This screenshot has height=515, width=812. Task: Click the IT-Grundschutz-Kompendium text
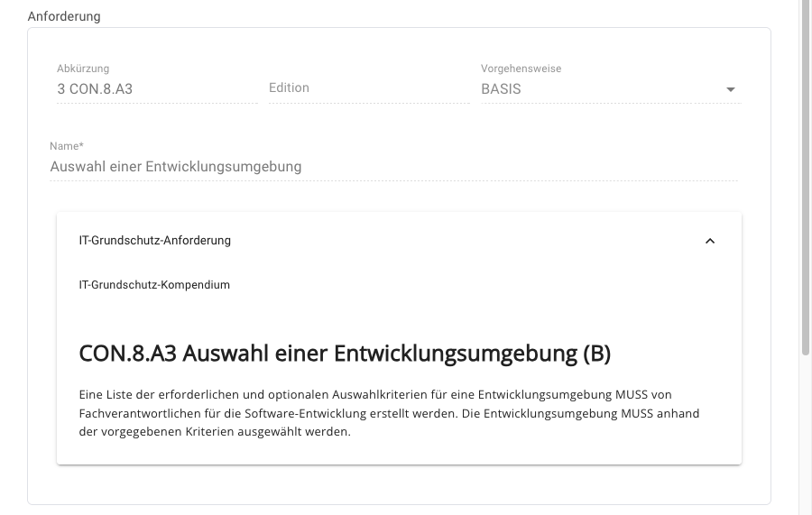(x=154, y=285)
